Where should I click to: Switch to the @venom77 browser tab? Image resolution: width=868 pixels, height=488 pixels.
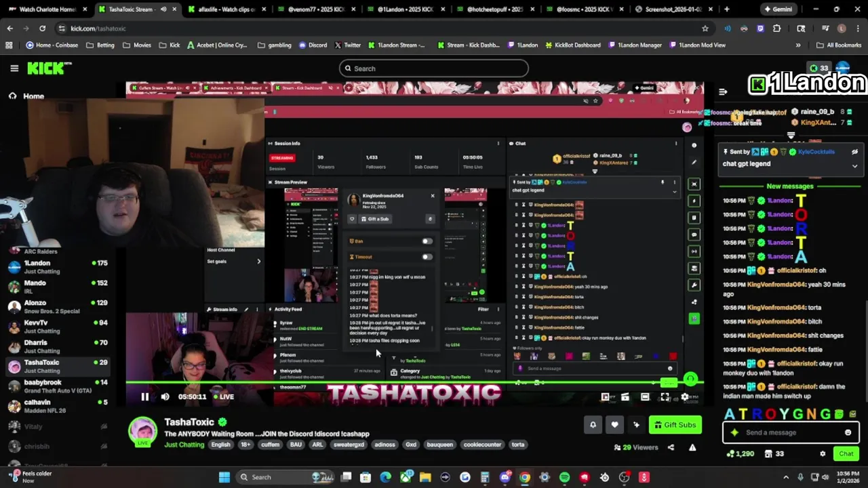pyautogui.click(x=315, y=9)
